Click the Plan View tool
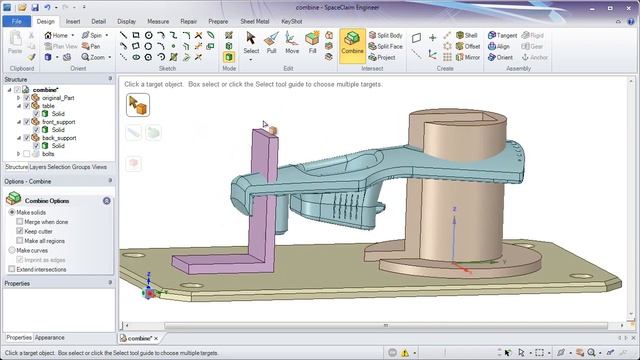Screen dimensions: 640x360 (60, 46)
